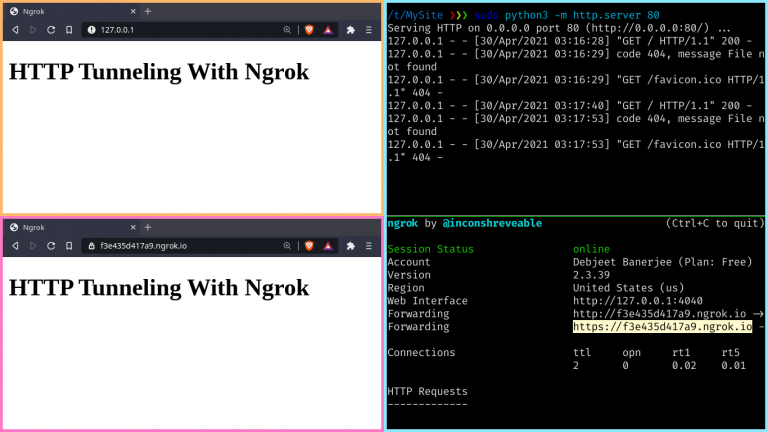Image resolution: width=768 pixels, height=432 pixels.
Task: Click the 'United States (us)' region value
Action: tap(628, 288)
